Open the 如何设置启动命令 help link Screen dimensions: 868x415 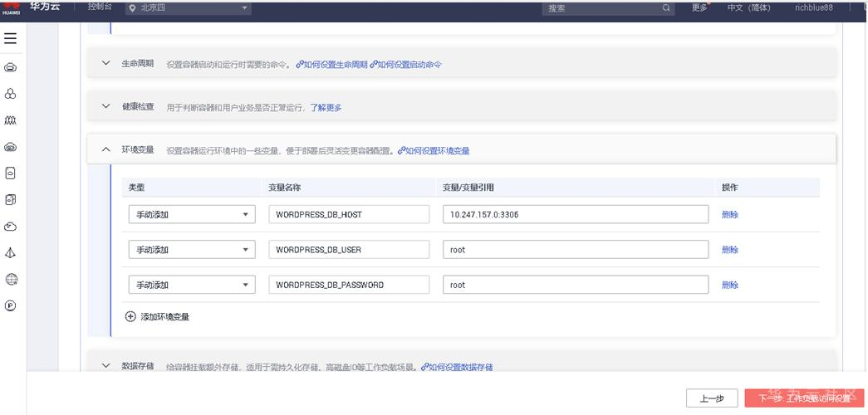pyautogui.click(x=406, y=65)
